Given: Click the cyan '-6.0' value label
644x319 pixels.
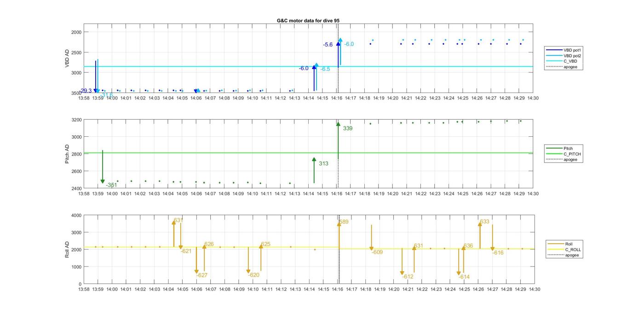Looking at the screenshot, I should point(349,44).
